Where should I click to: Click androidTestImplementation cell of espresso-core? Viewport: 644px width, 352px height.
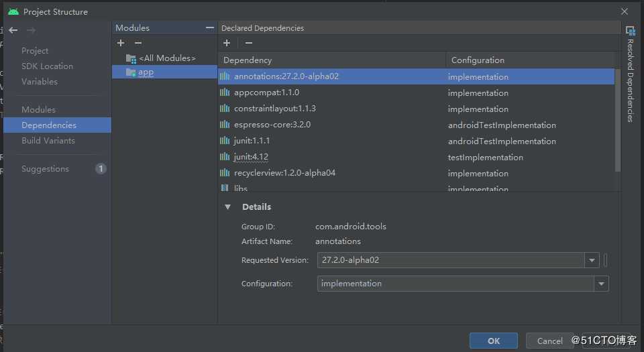502,125
